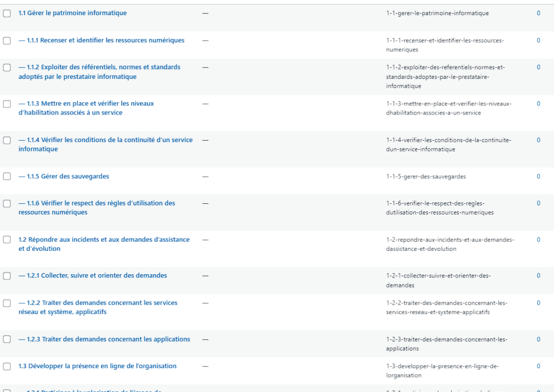
Task: Open 1.1 Gérer le patrimoine informatique term
Action: click(72, 13)
